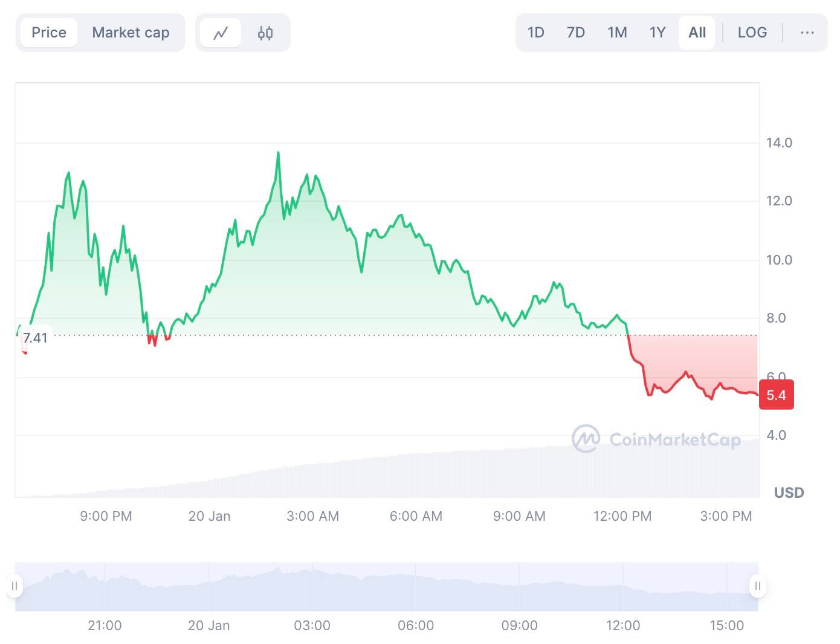Choose the 1M time range
Viewport: 840px width, 644px height.
617,33
